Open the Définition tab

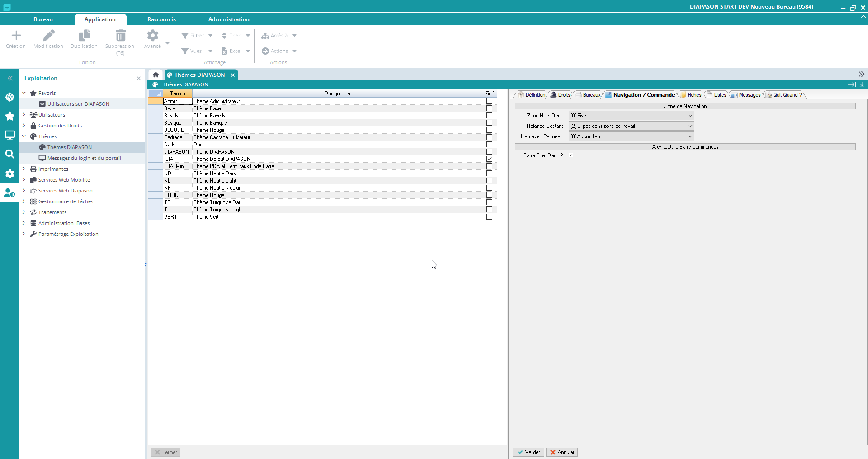pyautogui.click(x=533, y=95)
